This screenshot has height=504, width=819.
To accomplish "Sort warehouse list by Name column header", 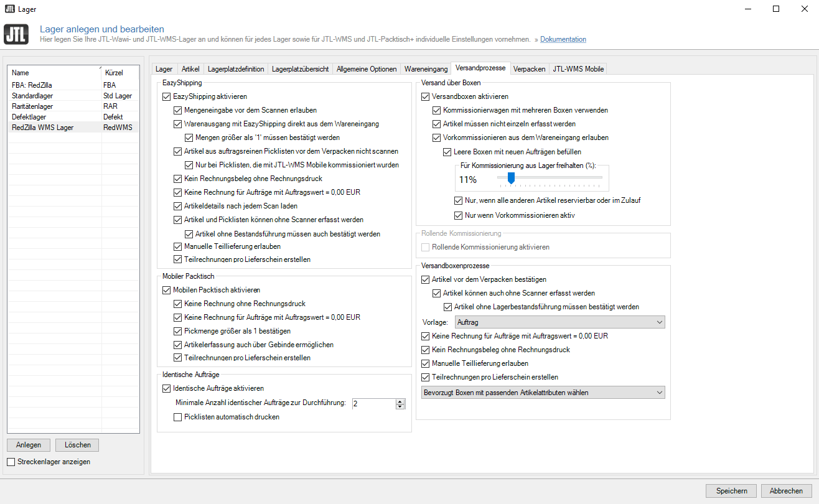I will 53,73.
